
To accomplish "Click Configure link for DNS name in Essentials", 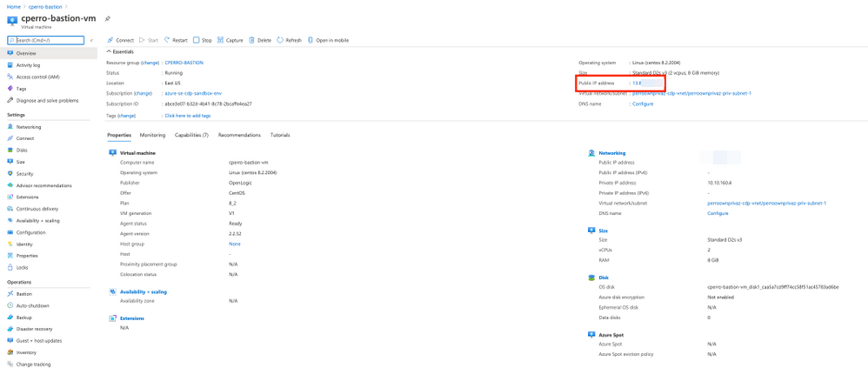I will (x=643, y=104).
